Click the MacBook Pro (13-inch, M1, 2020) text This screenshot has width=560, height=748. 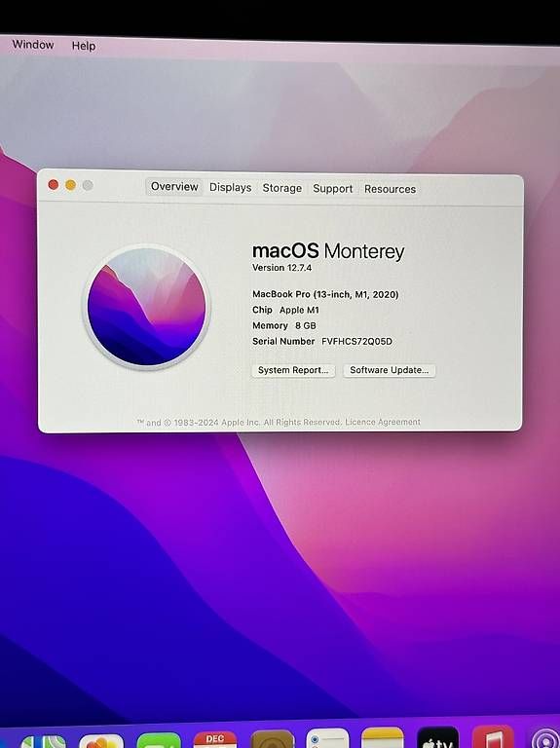325,294
